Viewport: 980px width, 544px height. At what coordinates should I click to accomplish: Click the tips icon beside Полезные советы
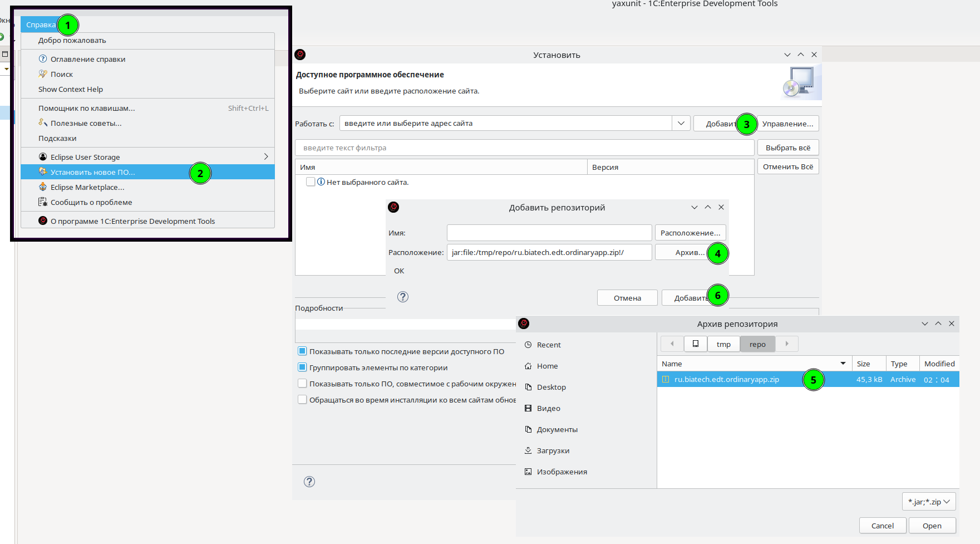(x=43, y=122)
